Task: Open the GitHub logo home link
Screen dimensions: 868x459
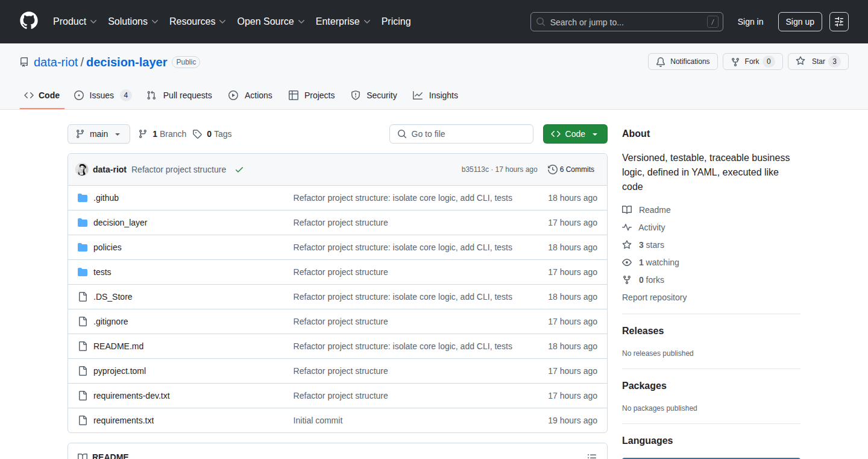Action: pyautogui.click(x=29, y=21)
